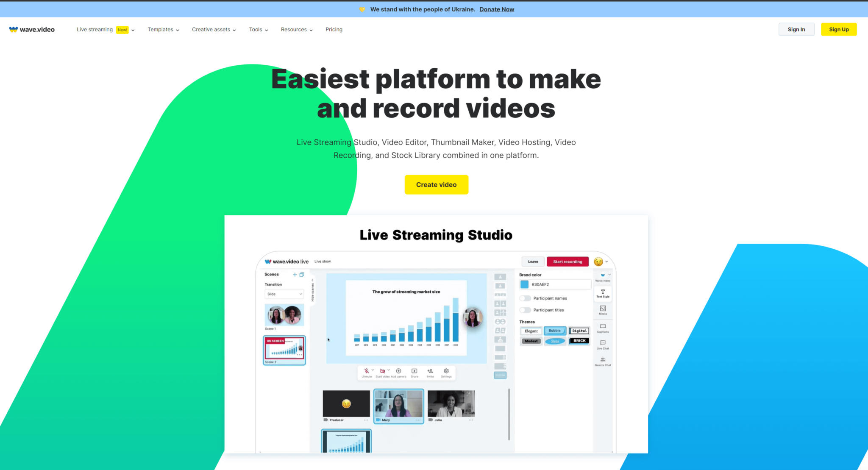Click the Create video button
This screenshot has width=868, height=470.
point(436,184)
